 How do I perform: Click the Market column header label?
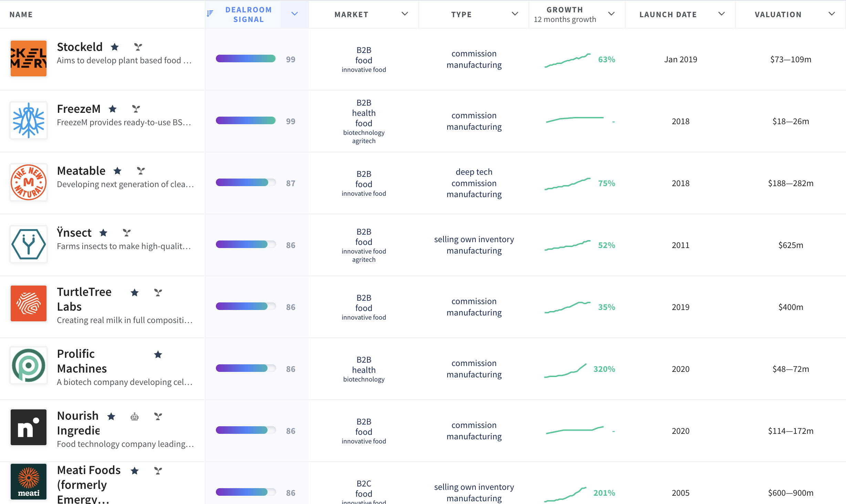(x=351, y=14)
